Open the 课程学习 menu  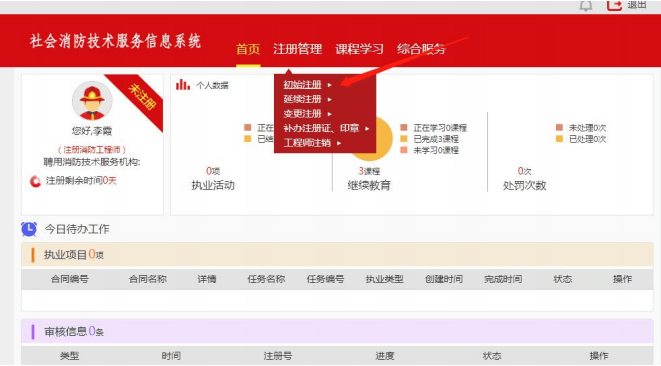pyautogui.click(x=360, y=49)
